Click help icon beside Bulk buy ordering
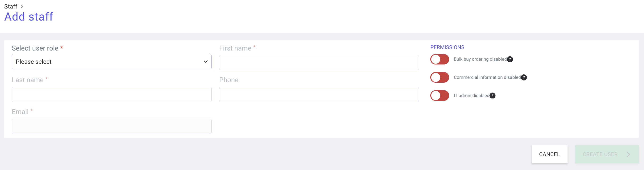644x170 pixels. pyautogui.click(x=510, y=59)
